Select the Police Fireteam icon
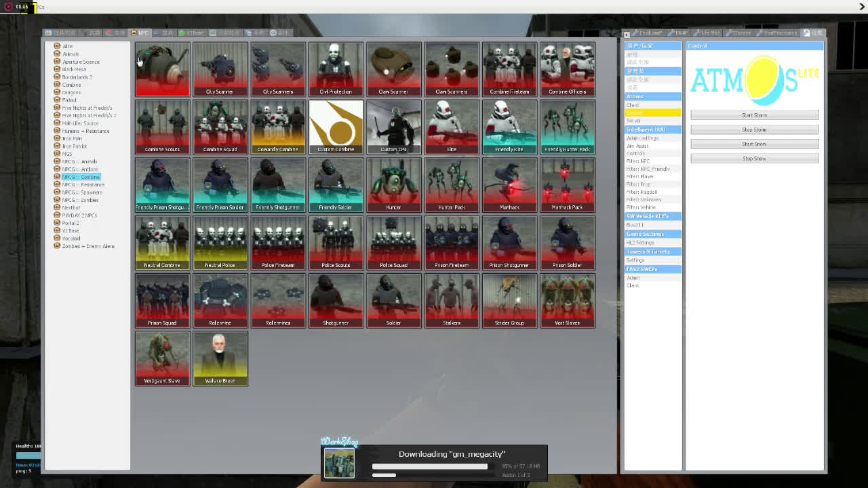Viewport: 868px width, 488px height. tap(278, 243)
